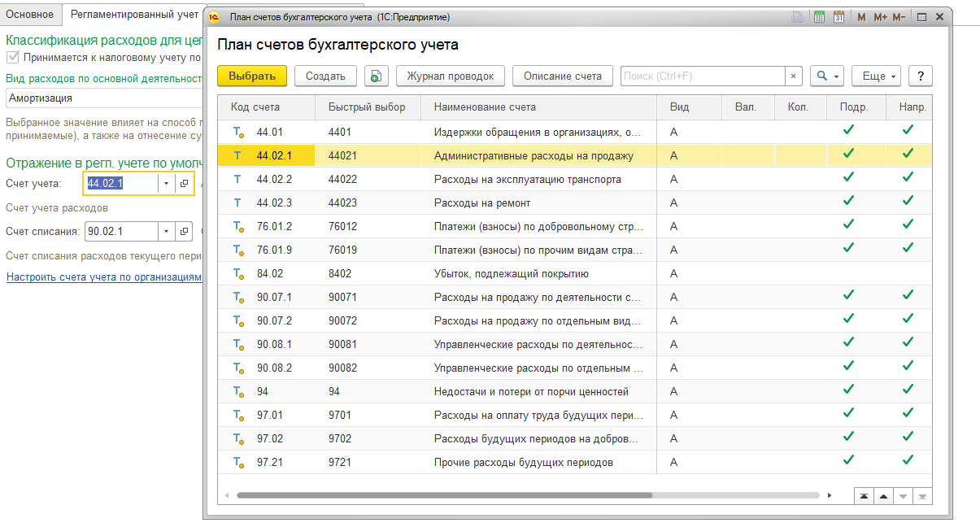The width and height of the screenshot is (980, 527).
Task: Switch to the Основное tab
Action: point(30,15)
